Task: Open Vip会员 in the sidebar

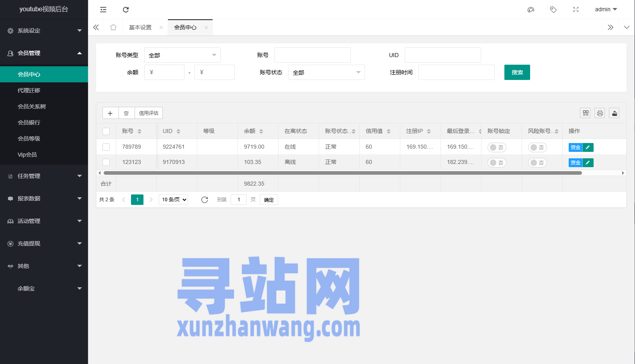Action: [x=44, y=155]
